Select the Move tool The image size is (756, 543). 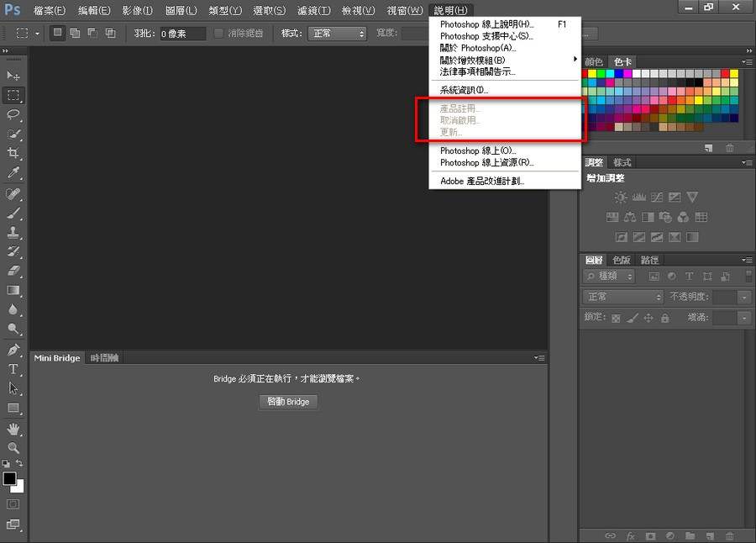(x=13, y=76)
